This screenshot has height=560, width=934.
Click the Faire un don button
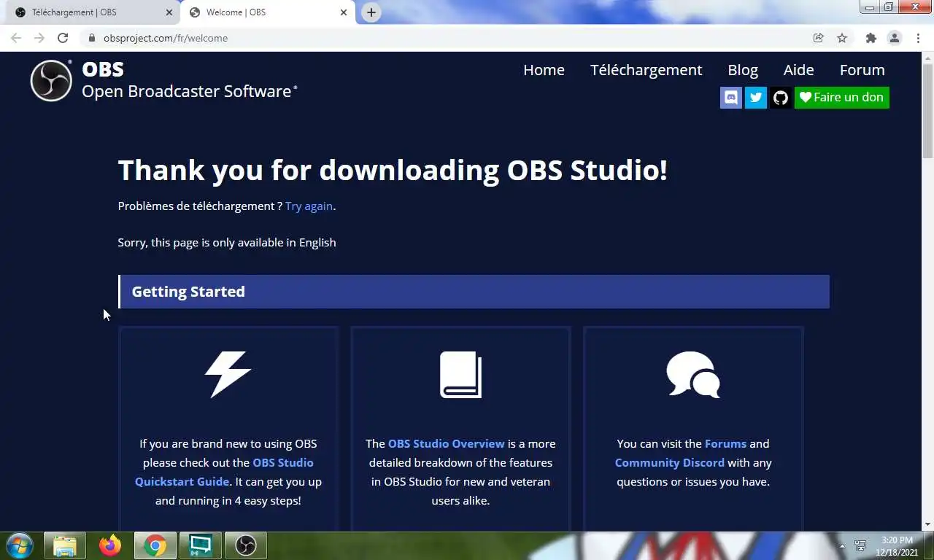(x=842, y=98)
